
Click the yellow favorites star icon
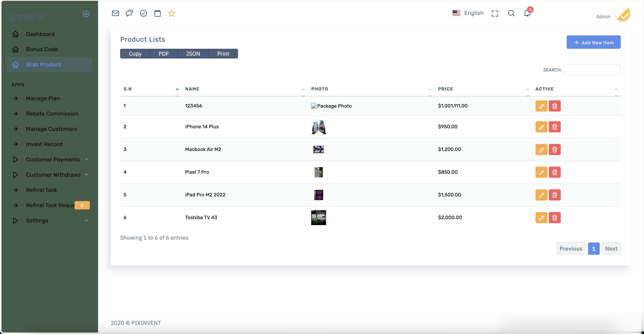coord(171,13)
